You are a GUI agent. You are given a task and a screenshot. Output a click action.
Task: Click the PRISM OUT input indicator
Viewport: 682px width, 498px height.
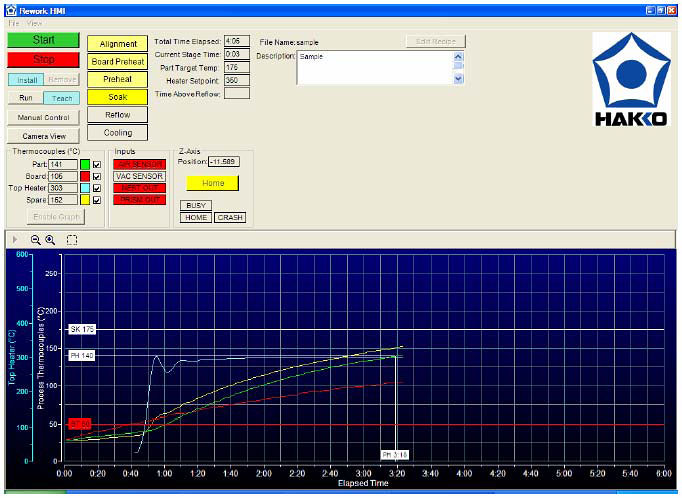140,200
